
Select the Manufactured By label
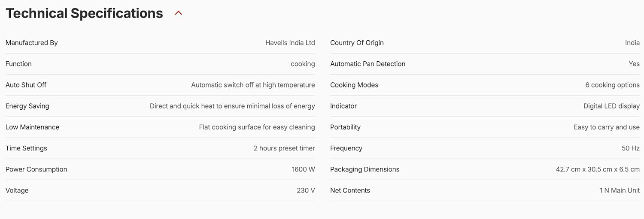pyautogui.click(x=31, y=43)
